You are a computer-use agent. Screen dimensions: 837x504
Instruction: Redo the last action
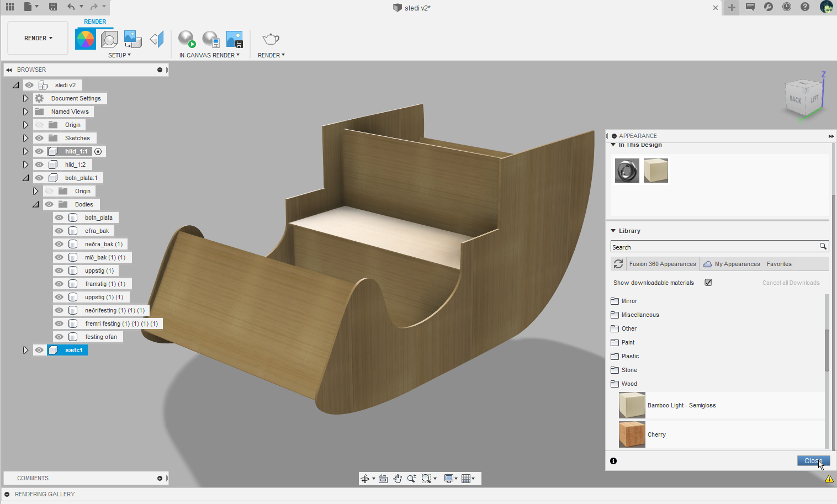[x=94, y=7]
